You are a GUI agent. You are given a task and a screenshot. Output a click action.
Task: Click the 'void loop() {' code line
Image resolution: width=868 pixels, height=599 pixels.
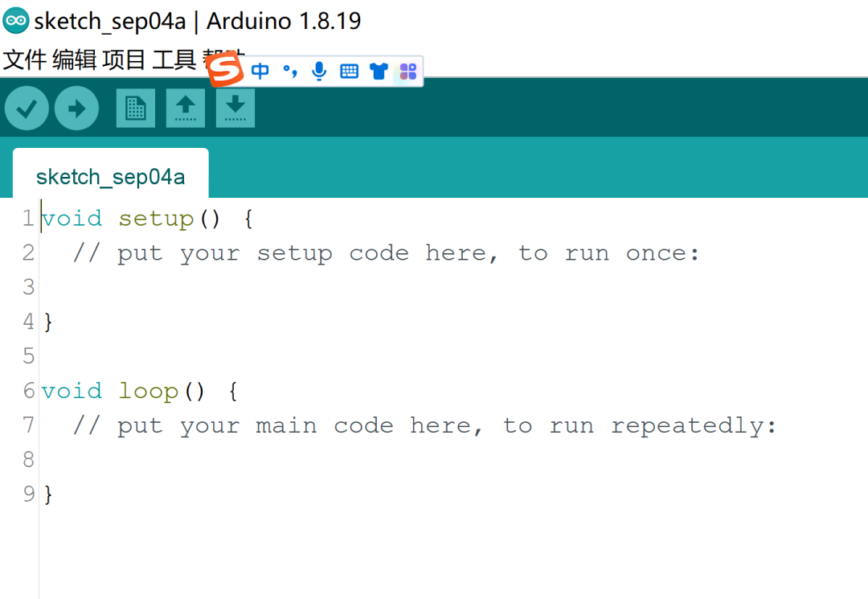point(140,392)
